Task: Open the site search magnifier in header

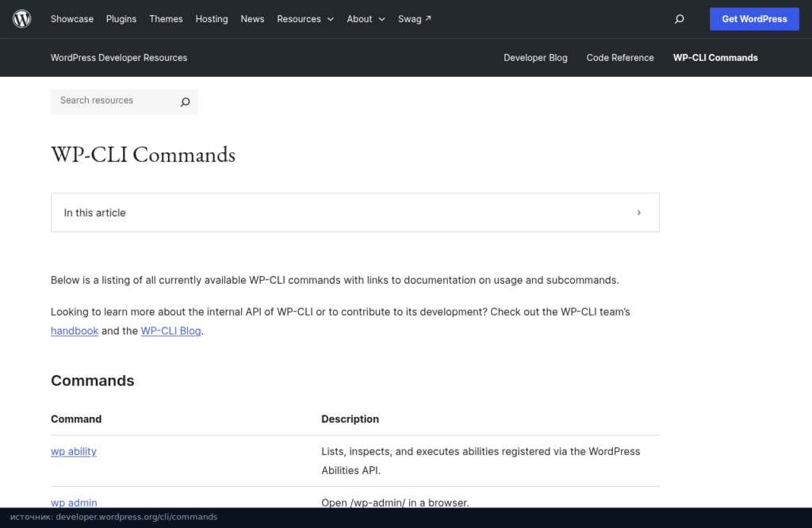Action: pyautogui.click(x=680, y=19)
